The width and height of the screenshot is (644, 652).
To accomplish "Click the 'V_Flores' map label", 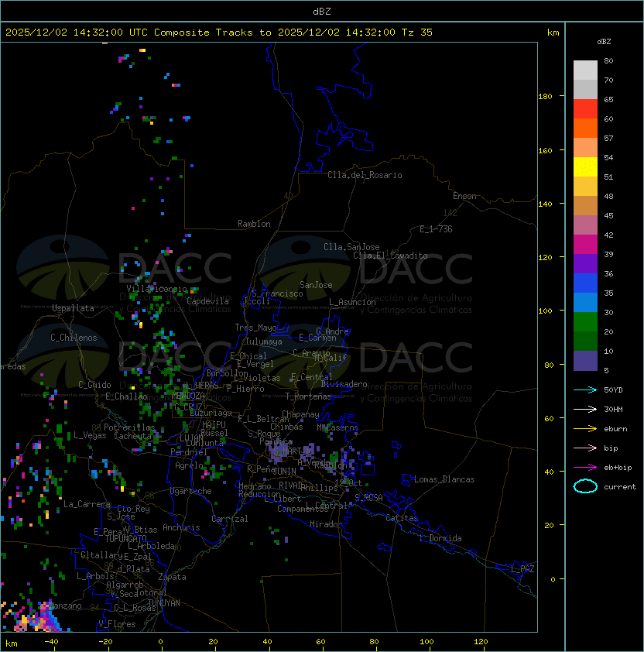I will [x=117, y=624].
